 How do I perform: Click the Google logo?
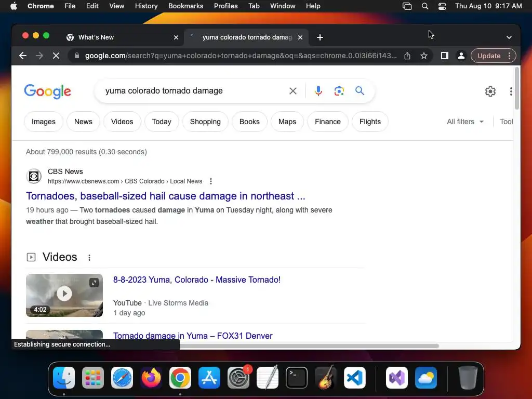point(47,91)
